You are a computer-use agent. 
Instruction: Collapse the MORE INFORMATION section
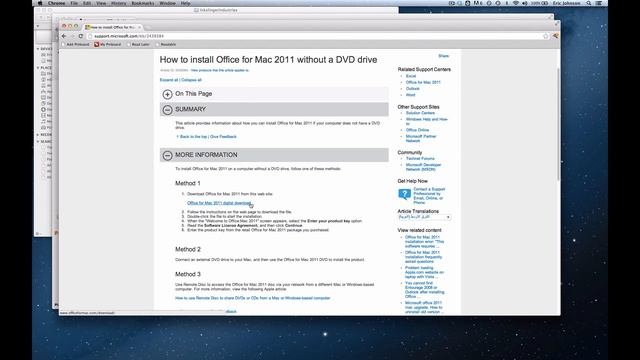[167, 156]
